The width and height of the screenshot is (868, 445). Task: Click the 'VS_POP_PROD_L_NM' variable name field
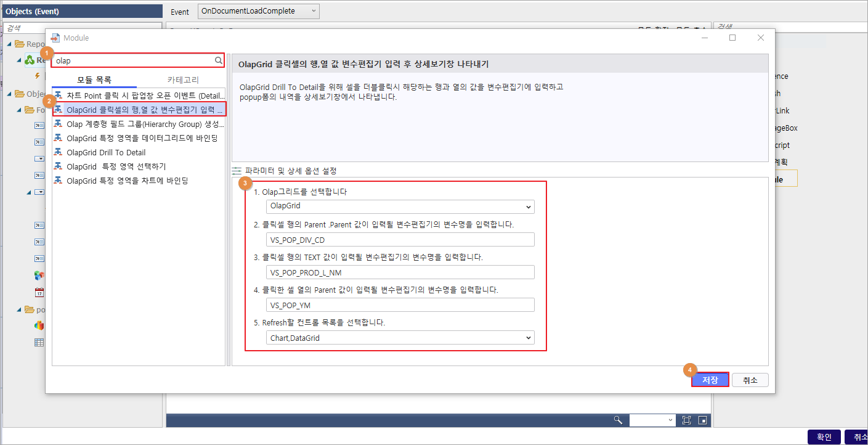coord(400,272)
